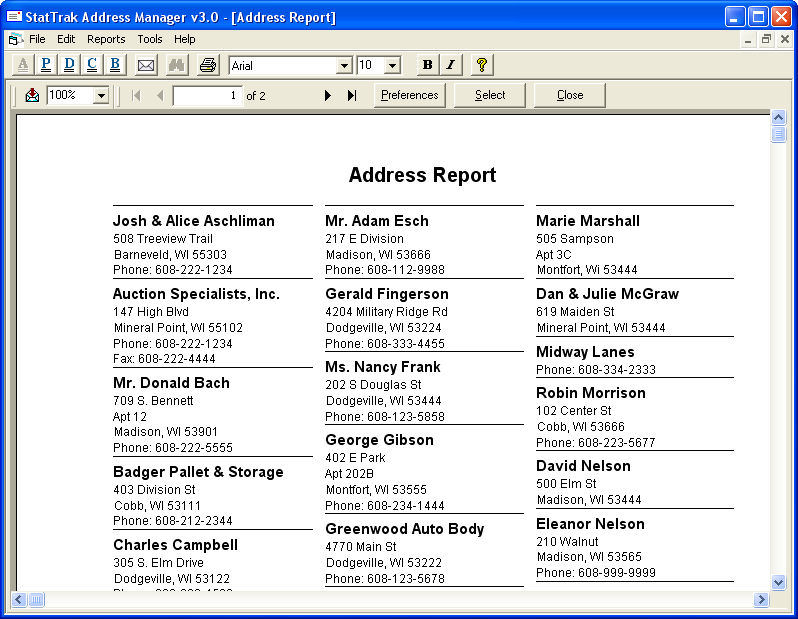Click the export report icon beside zoom

point(32,95)
